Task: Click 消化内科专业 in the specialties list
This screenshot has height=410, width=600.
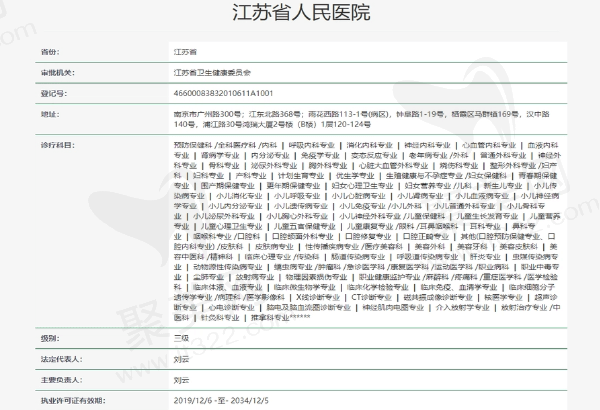Action: tap(369, 145)
